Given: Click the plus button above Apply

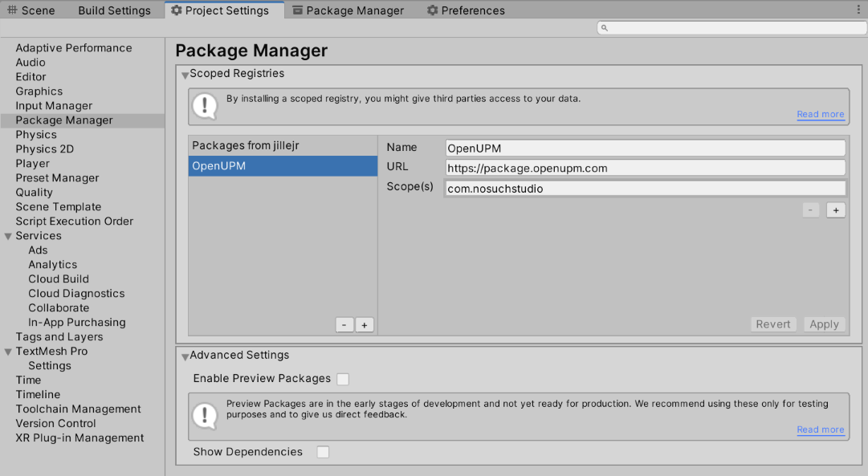Looking at the screenshot, I should [836, 210].
